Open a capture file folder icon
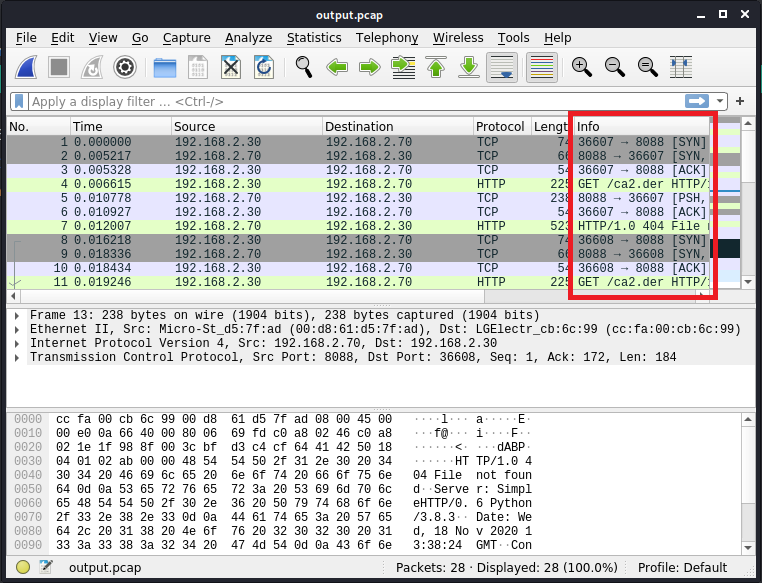This screenshot has width=762, height=583. point(165,67)
